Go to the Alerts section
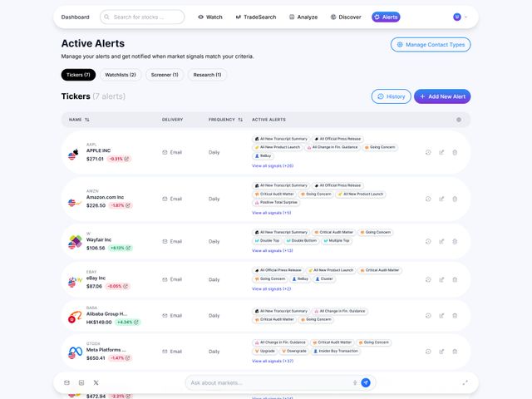Image resolution: width=532 pixels, height=399 pixels. click(386, 17)
